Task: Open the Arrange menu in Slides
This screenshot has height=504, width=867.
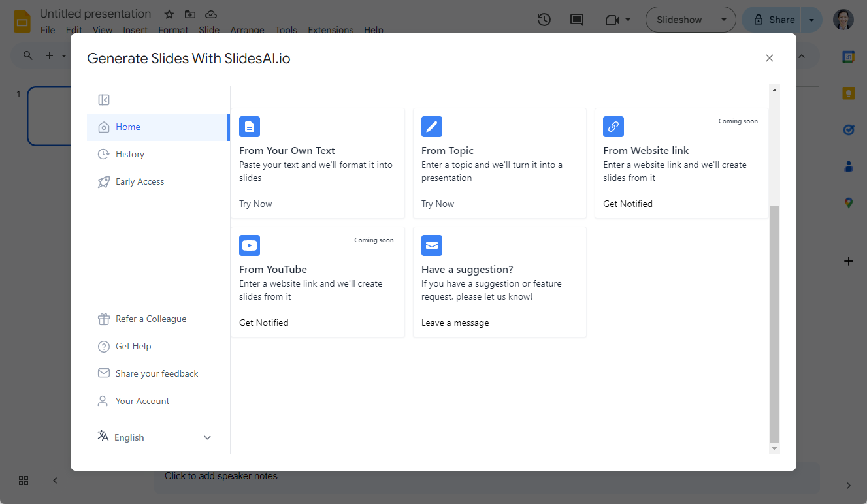Action: pyautogui.click(x=247, y=30)
